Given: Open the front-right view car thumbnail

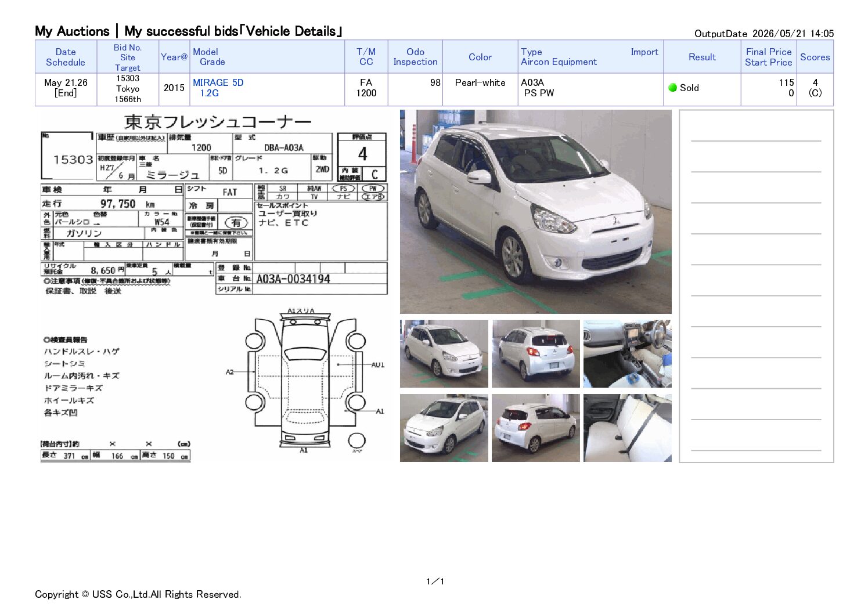Looking at the screenshot, I should 444,428.
